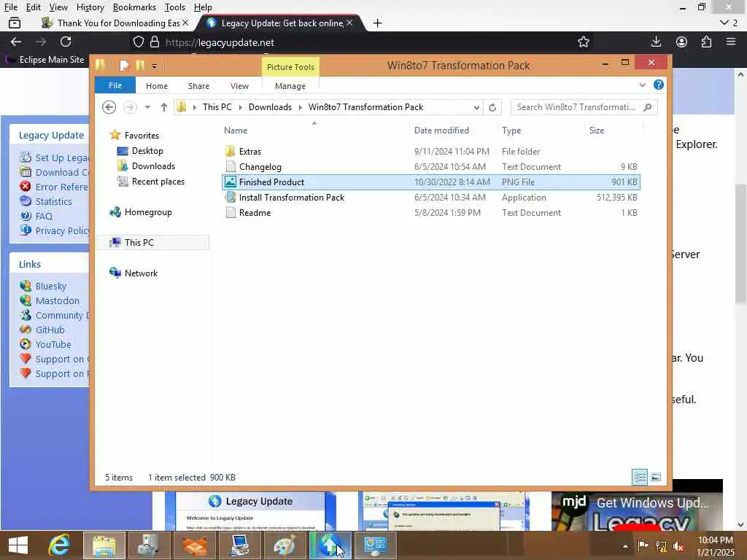This screenshot has width=747, height=560.
Task: Open the Manage Picture Tools tab
Action: 290,86
